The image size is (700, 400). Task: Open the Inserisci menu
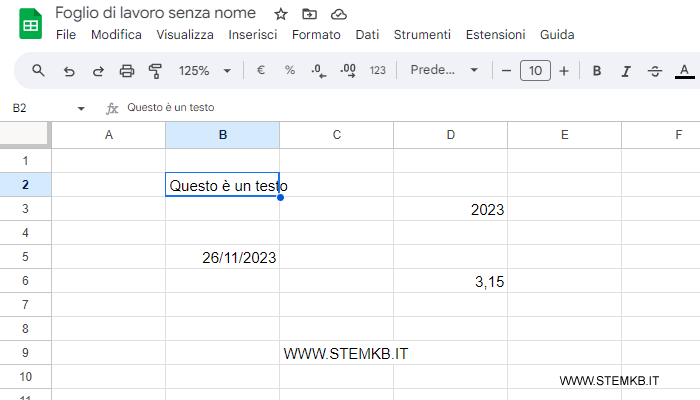(253, 34)
